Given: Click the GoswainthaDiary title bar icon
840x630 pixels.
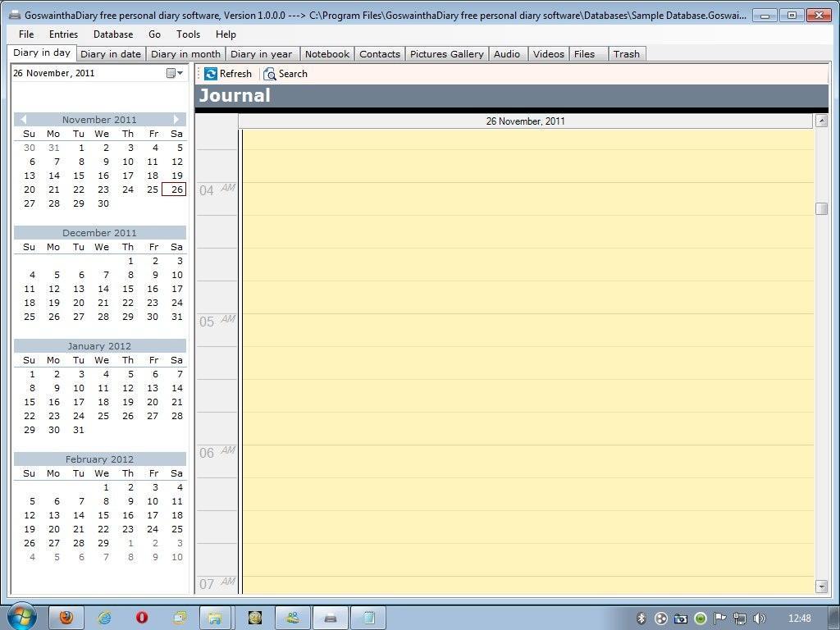Looking at the screenshot, I should click(15, 15).
